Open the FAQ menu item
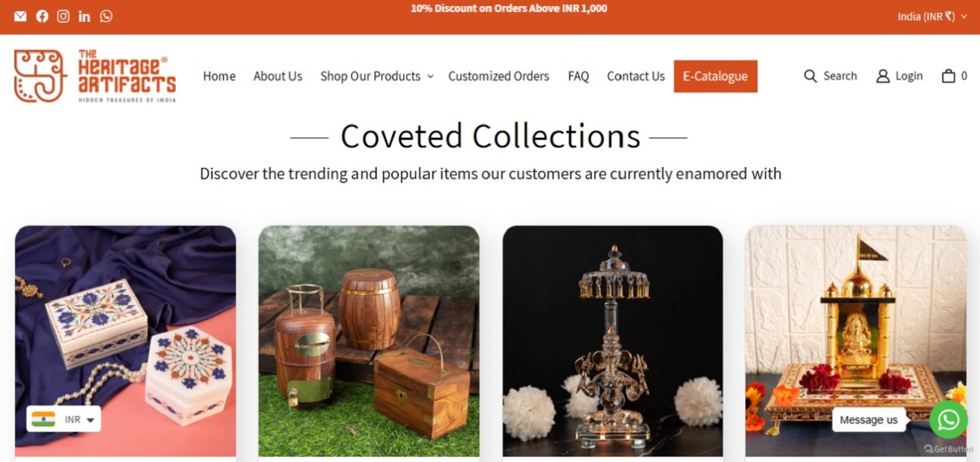980x462 pixels. click(x=578, y=76)
